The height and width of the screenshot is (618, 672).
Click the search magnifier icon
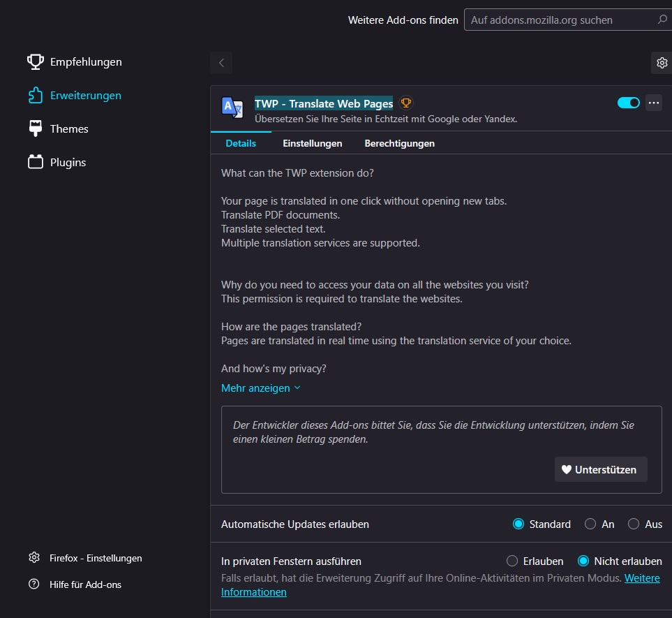click(662, 20)
